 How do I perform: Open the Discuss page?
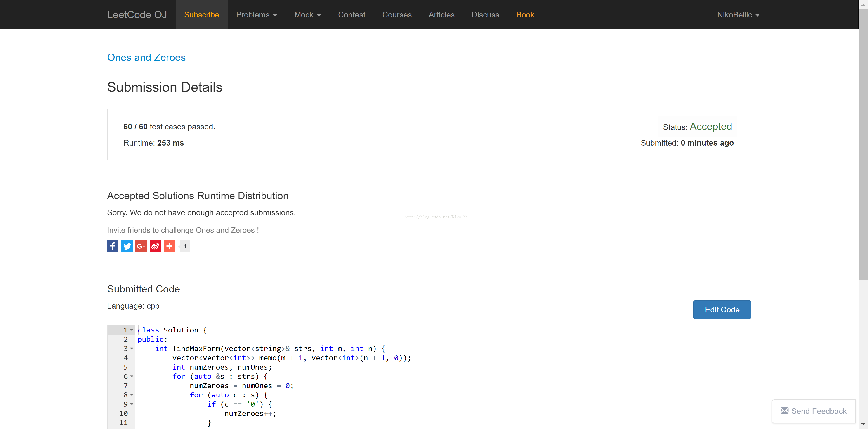pos(485,15)
